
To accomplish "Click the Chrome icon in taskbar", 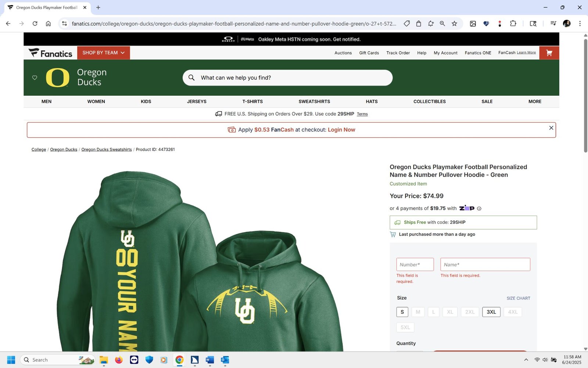I will point(179,360).
